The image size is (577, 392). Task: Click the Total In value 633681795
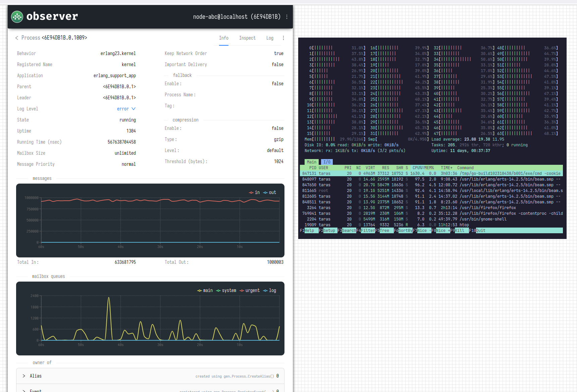point(125,262)
